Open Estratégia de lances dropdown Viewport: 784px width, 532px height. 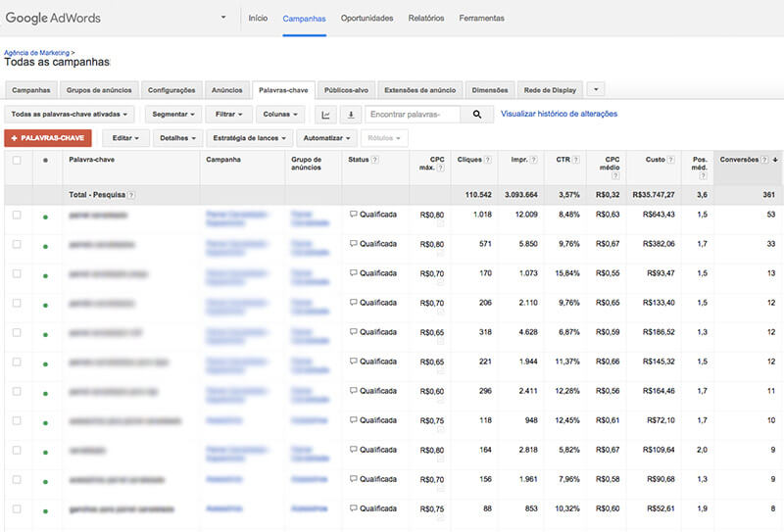click(249, 138)
